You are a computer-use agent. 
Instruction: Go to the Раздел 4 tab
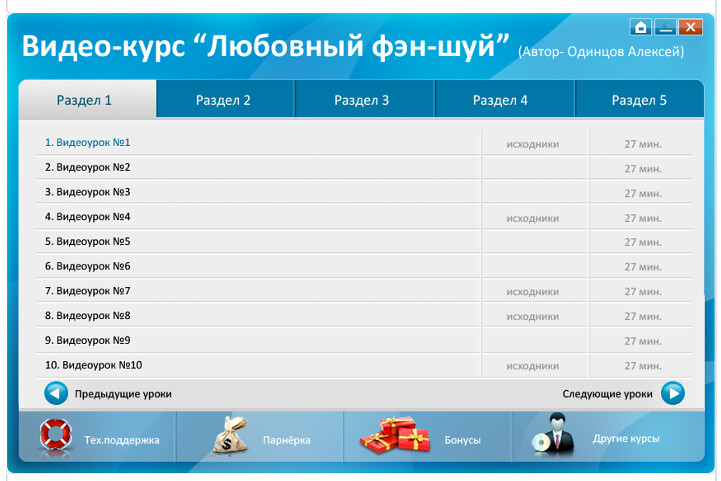click(x=500, y=100)
